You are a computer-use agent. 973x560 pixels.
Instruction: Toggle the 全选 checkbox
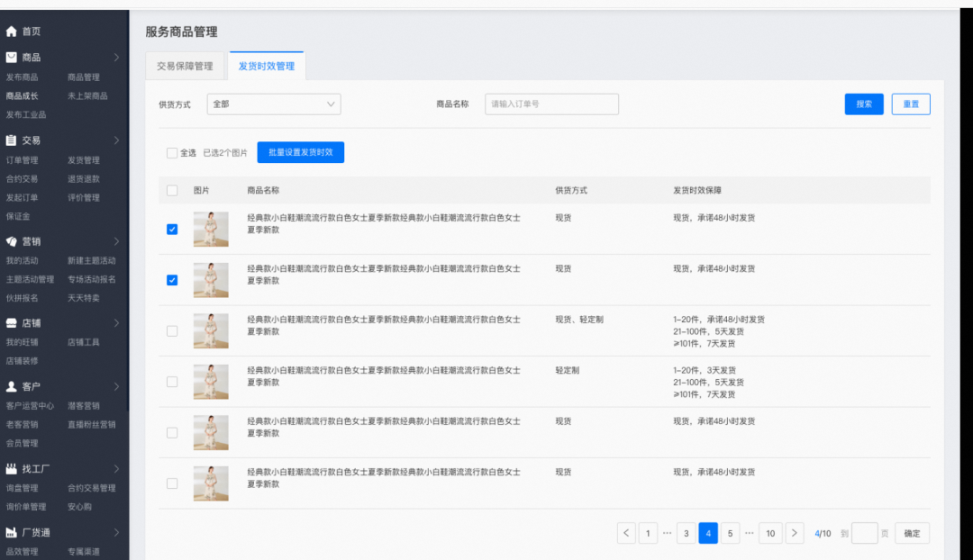pyautogui.click(x=172, y=153)
